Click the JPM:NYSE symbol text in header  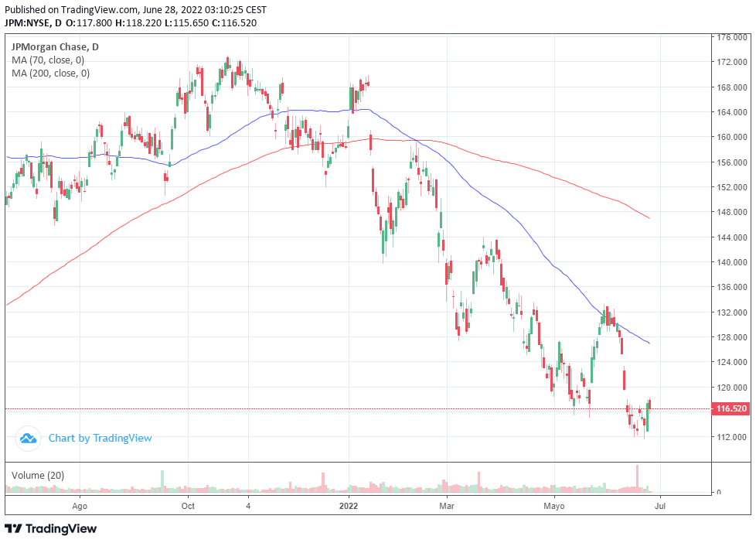(x=29, y=22)
